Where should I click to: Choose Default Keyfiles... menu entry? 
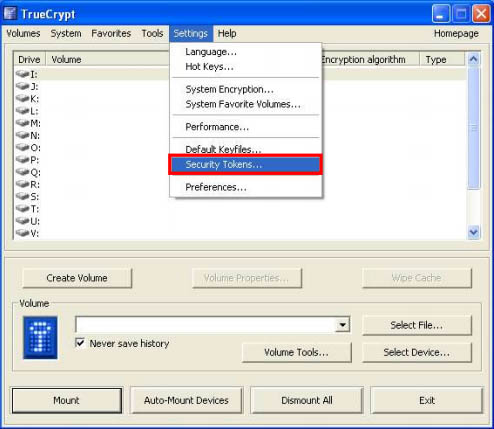tap(246, 149)
